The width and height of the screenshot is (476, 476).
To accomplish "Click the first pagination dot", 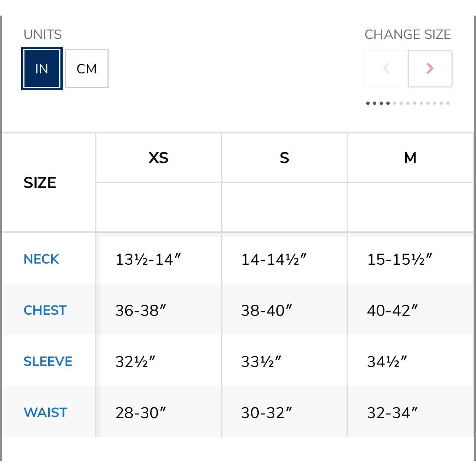I will coord(368,103).
